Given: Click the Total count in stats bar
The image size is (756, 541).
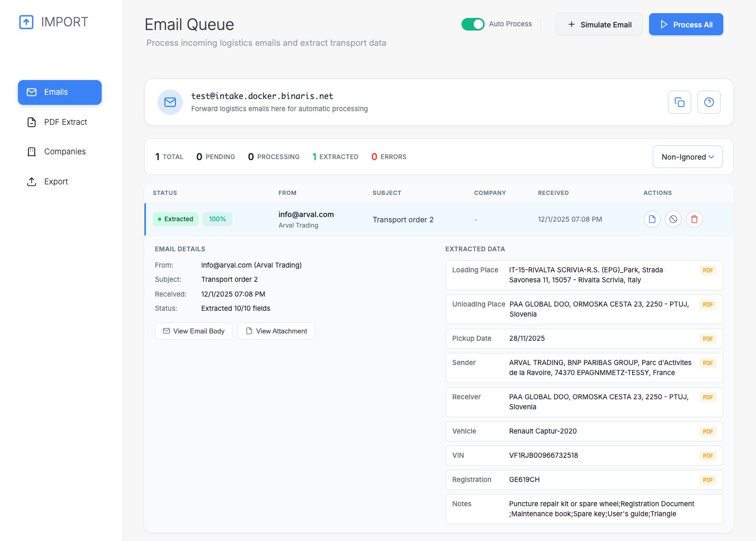Looking at the screenshot, I should coord(169,157).
